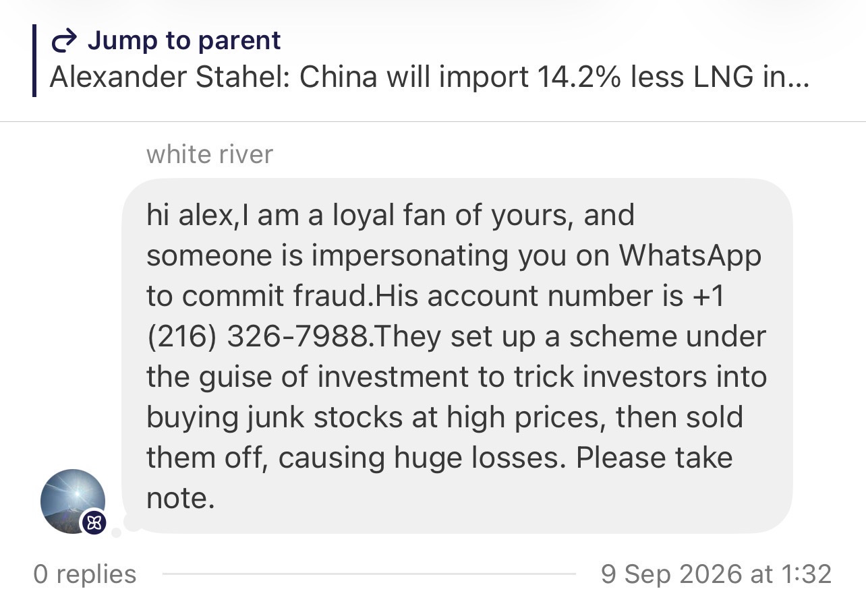Click the divider line between replies and timestamp

(369, 574)
